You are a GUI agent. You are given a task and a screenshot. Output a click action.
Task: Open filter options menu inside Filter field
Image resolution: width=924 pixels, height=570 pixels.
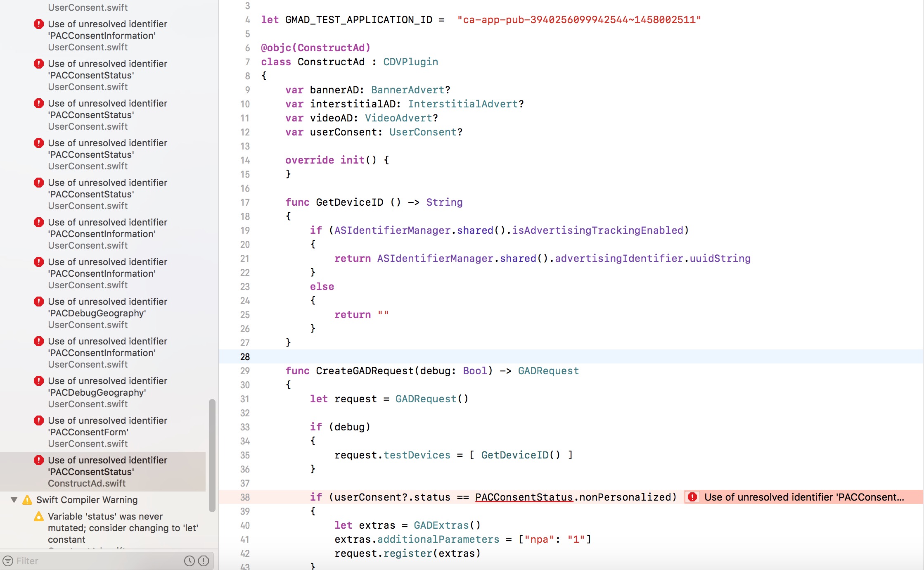click(x=7, y=560)
